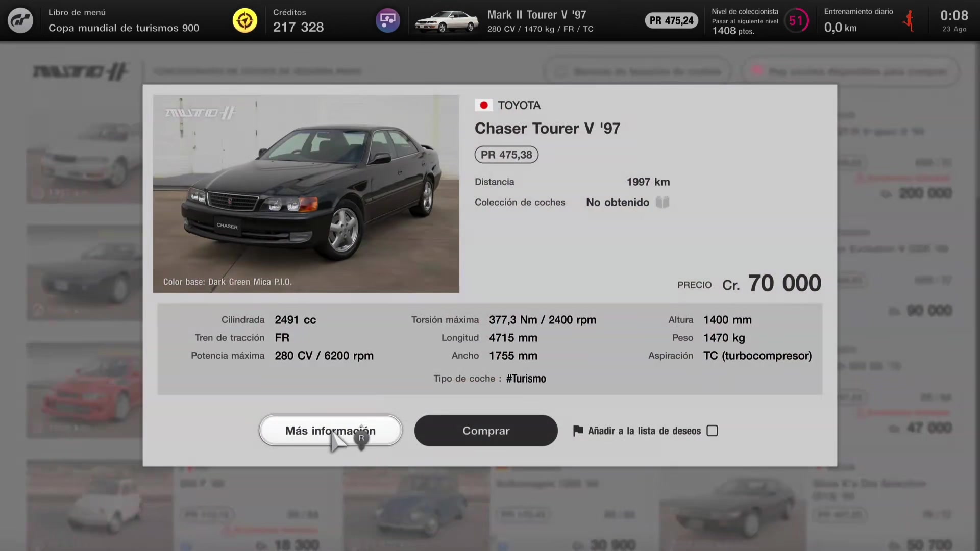Buy the car with 'Comprar'
The image size is (980, 551).
486,431
